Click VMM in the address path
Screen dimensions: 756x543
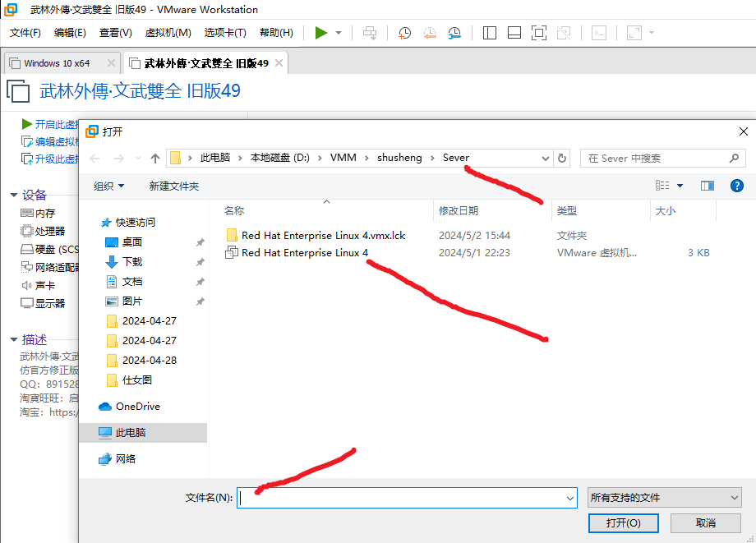(x=343, y=158)
